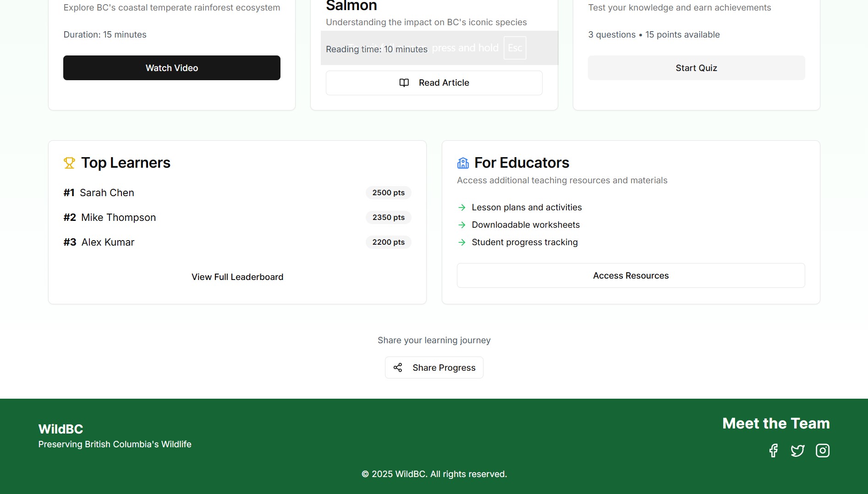Click the Share Progress button
The width and height of the screenshot is (868, 494).
(434, 368)
